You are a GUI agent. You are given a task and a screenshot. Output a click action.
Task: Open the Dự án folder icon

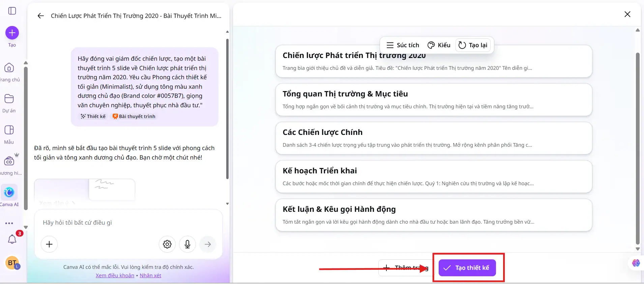click(9, 99)
